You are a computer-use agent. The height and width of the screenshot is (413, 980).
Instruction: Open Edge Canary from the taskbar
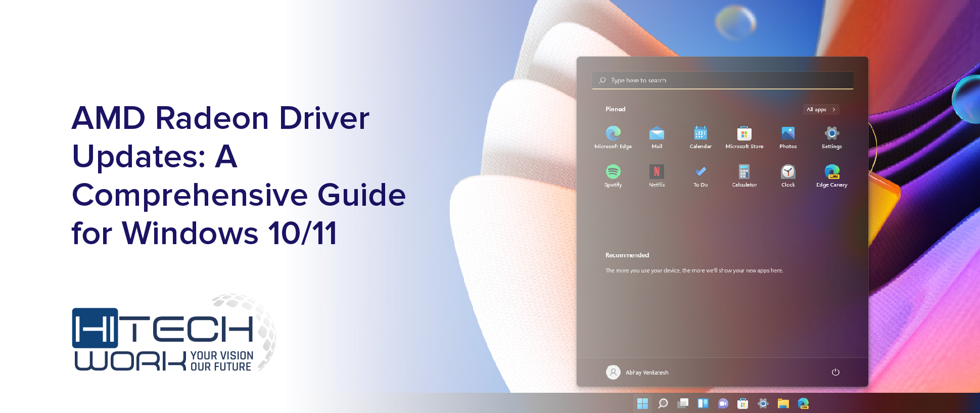pyautogui.click(x=803, y=403)
